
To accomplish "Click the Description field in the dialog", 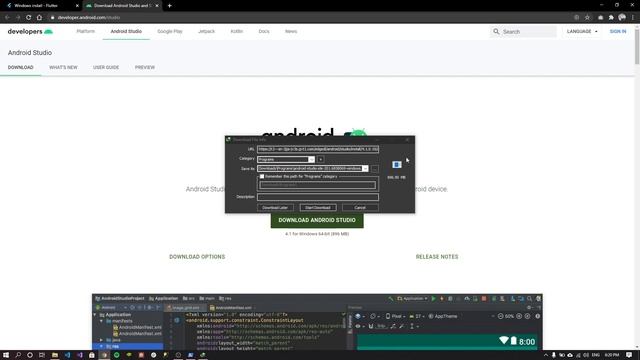I will pos(318,197).
